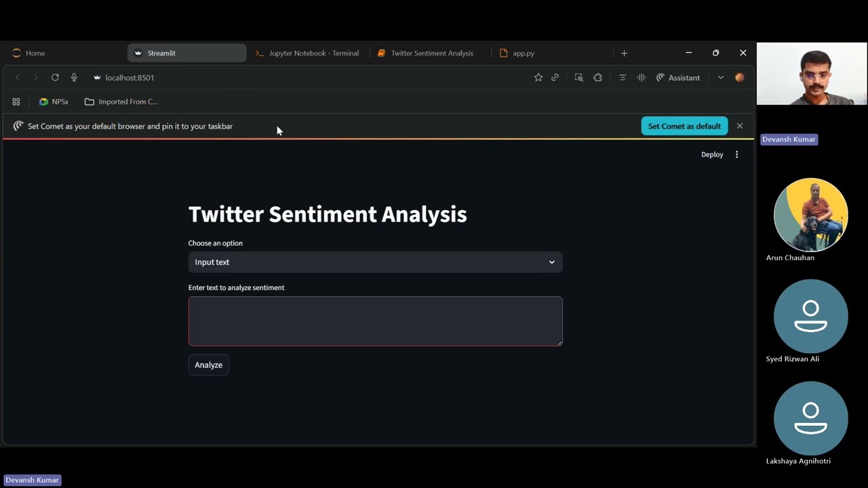Expand the Choose an option dropdown

tap(376, 262)
